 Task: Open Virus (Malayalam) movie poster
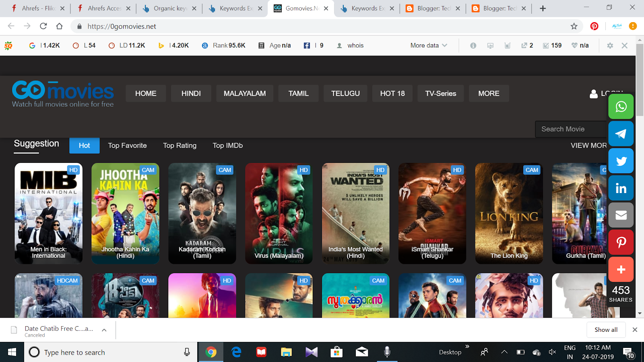(279, 214)
